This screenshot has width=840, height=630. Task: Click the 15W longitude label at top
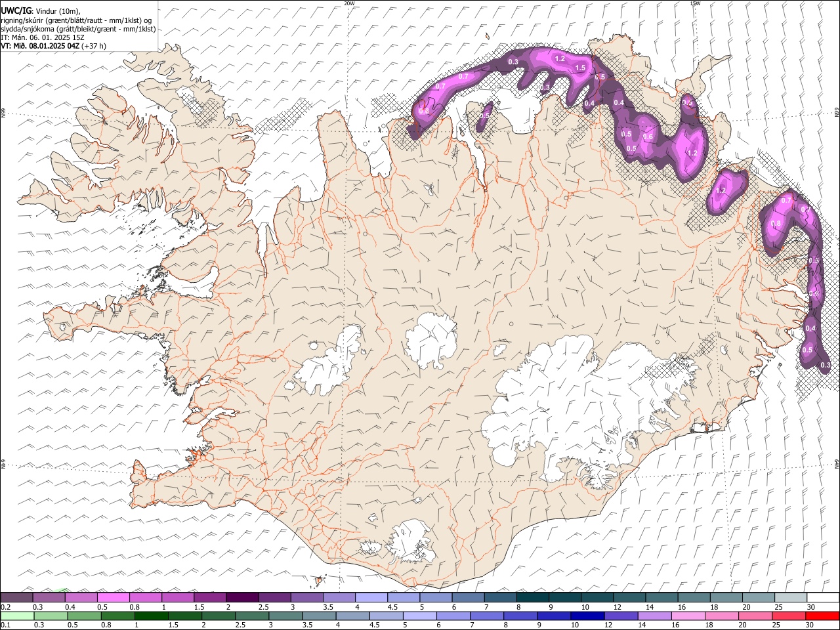pos(695,3)
